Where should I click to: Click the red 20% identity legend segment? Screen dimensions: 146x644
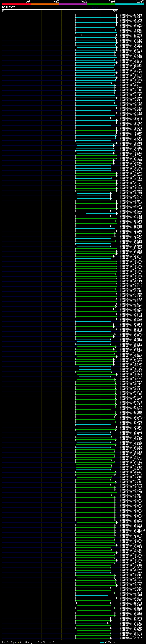(16, 4)
